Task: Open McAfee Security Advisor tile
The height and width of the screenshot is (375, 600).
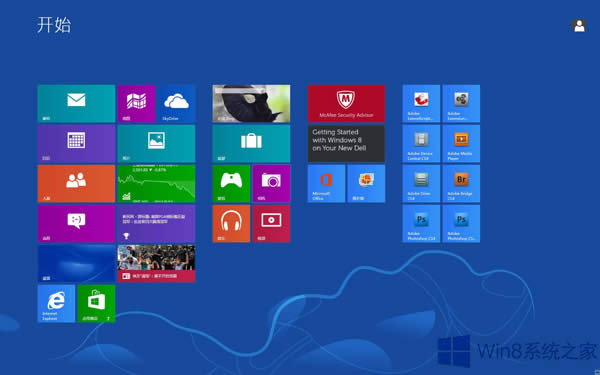Action: pyautogui.click(x=346, y=104)
